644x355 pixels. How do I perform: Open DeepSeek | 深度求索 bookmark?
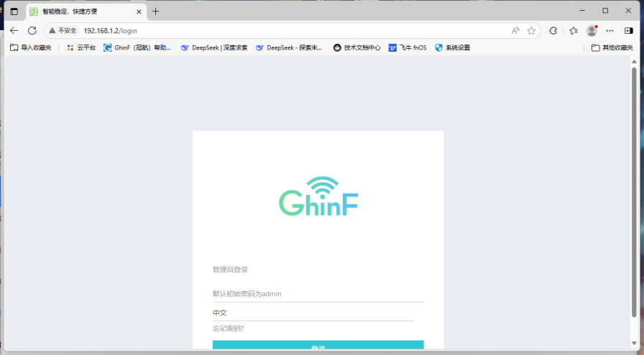pyautogui.click(x=214, y=47)
